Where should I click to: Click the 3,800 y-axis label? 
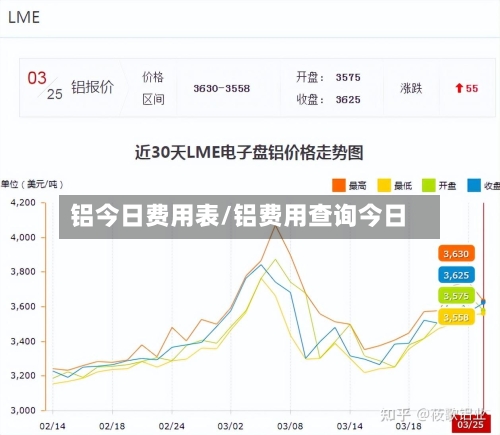[23, 272]
